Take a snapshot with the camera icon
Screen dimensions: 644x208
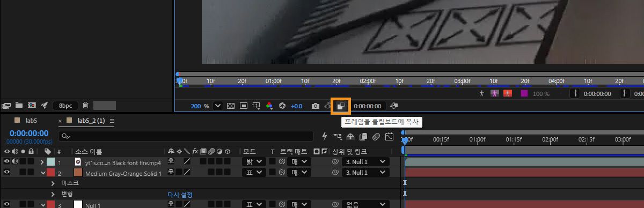(316, 106)
